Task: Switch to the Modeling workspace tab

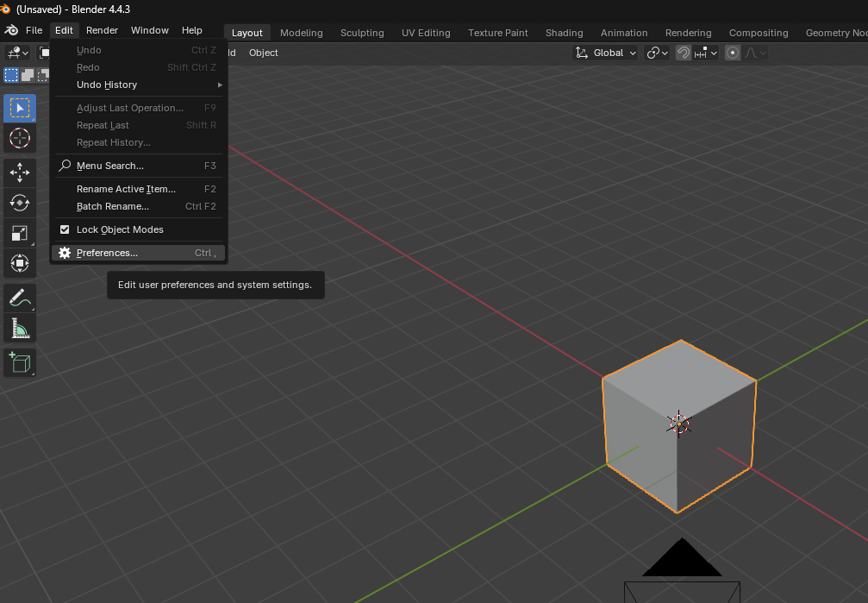Action: click(x=301, y=32)
